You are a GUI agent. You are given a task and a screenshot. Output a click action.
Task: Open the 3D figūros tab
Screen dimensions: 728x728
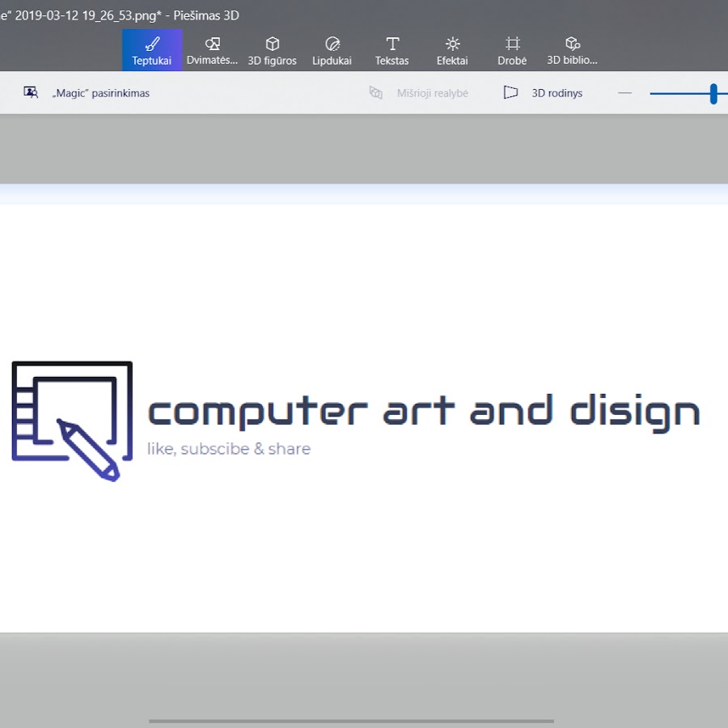272,50
